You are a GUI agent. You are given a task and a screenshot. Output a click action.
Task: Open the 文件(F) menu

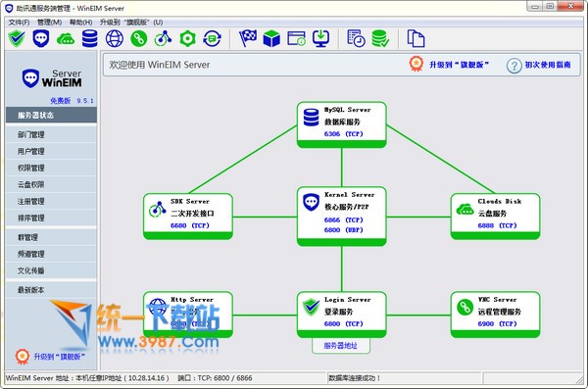click(20, 23)
